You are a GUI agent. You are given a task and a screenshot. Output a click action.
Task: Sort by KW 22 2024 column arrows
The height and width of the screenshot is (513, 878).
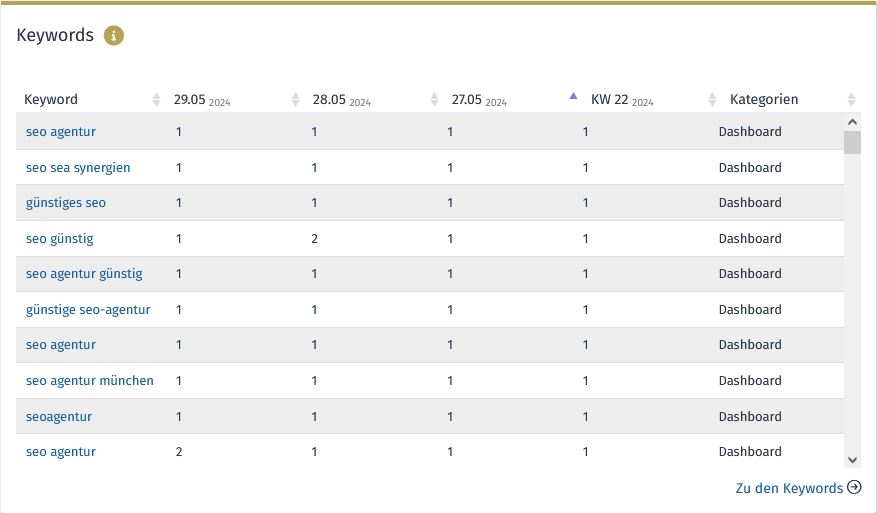point(712,100)
